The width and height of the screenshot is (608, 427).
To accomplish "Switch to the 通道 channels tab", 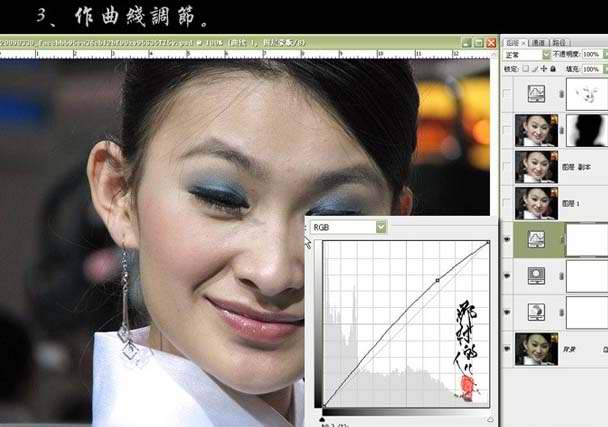I will [538, 43].
